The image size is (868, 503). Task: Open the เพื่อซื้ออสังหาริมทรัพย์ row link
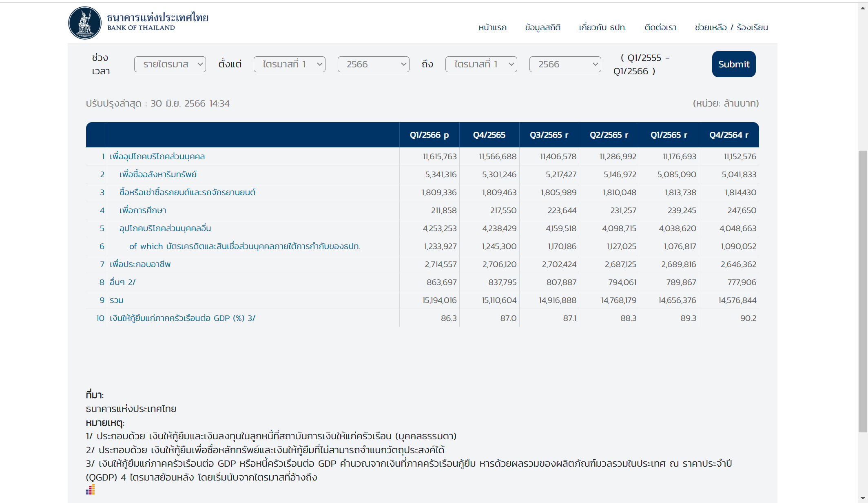click(x=158, y=174)
